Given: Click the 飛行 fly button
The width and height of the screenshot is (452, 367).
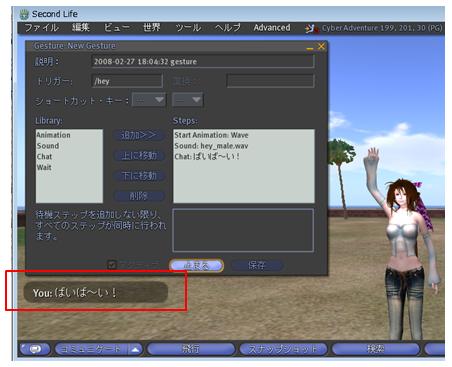Looking at the screenshot, I should pyautogui.click(x=191, y=349).
